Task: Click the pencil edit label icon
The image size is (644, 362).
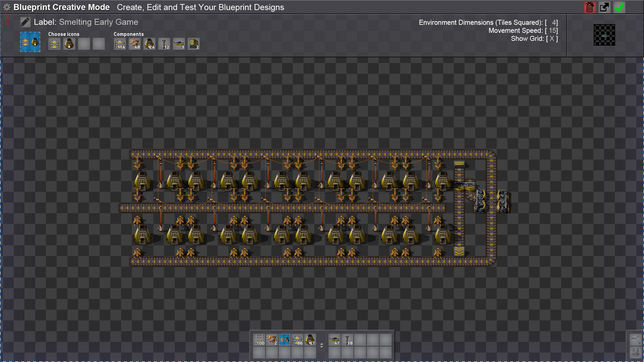Action: click(x=25, y=22)
